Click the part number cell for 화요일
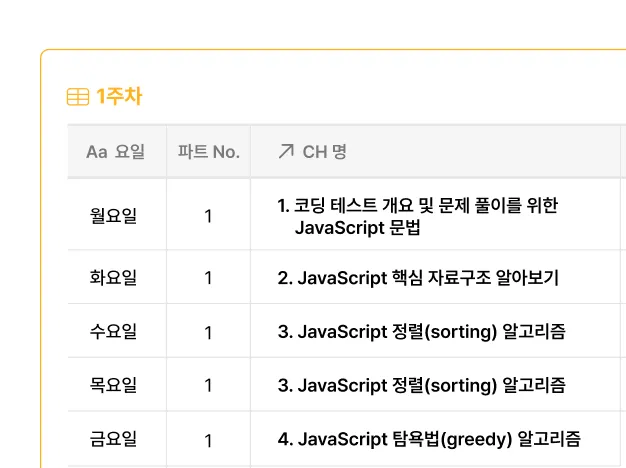The image size is (626, 468). (x=208, y=278)
